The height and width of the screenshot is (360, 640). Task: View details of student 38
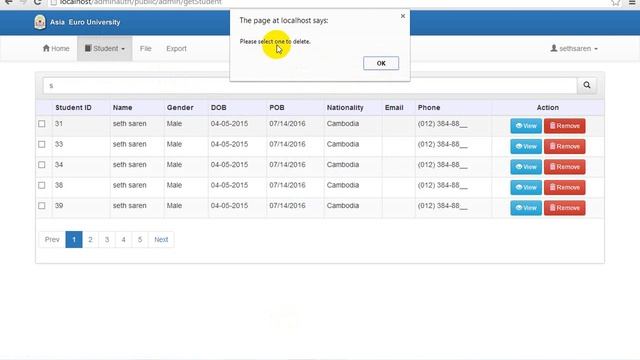[x=526, y=187]
